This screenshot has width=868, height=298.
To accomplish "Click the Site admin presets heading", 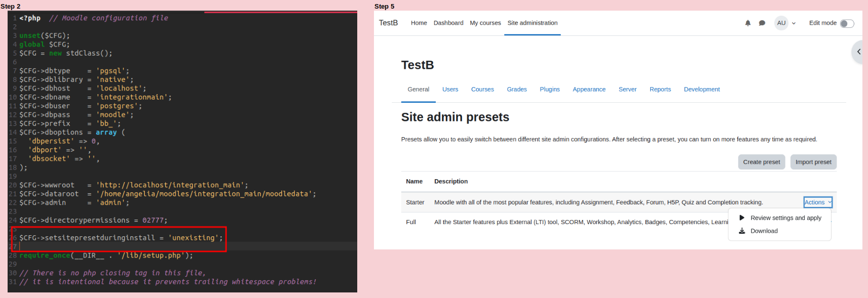I will (455, 117).
